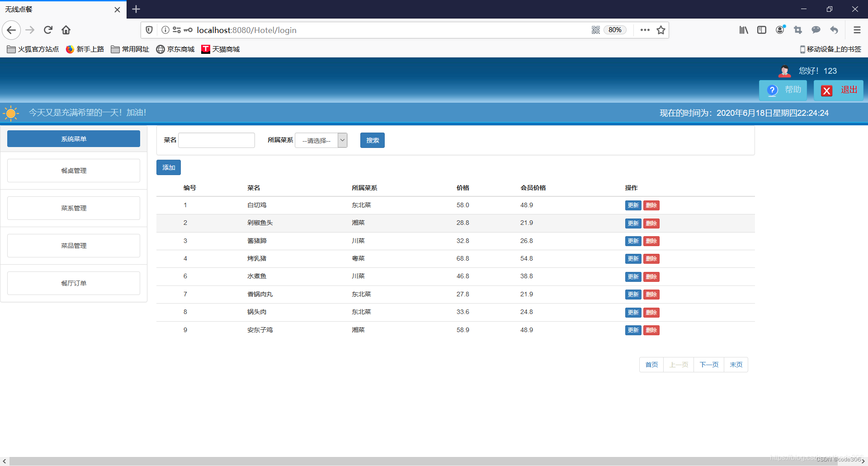Go to 末页 last page
868x466 pixels.
coord(736,365)
